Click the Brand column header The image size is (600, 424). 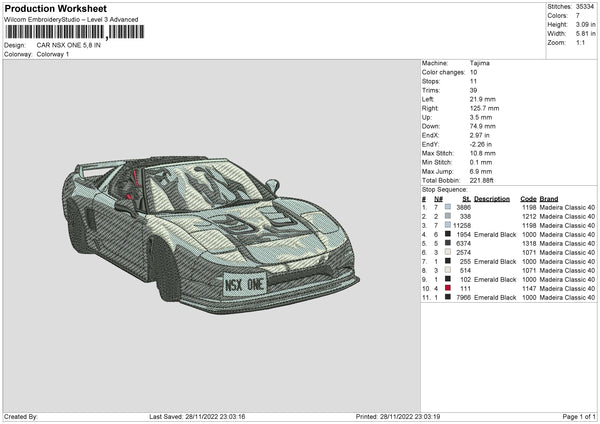point(549,198)
